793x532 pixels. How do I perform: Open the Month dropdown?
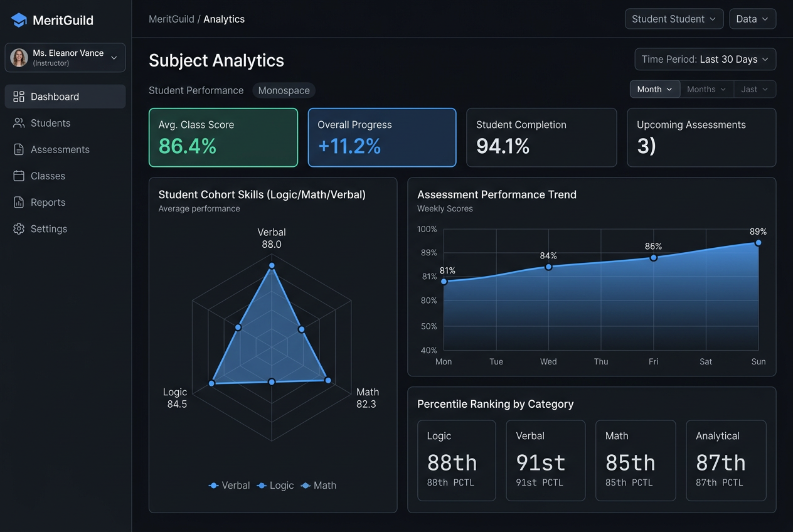655,89
